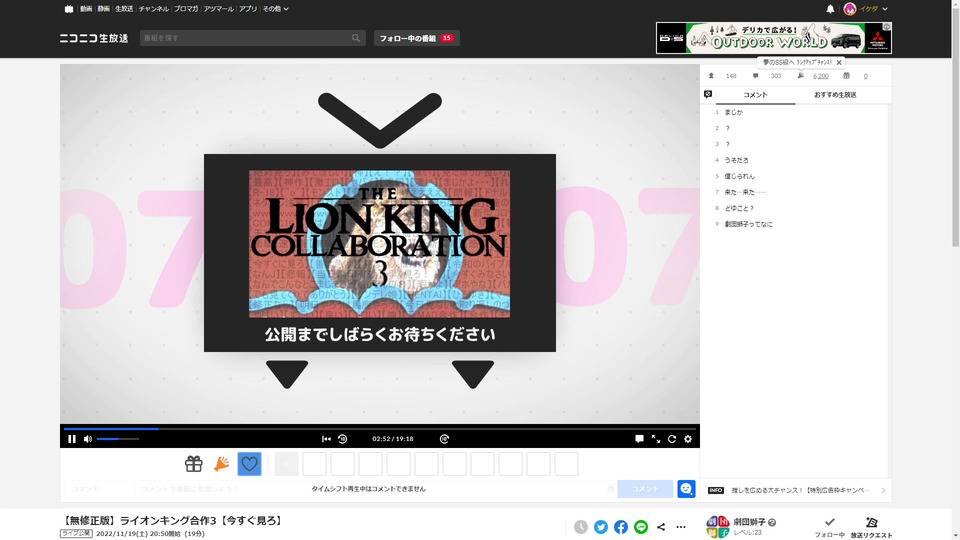Open the 生放送 menu item

pos(124,9)
